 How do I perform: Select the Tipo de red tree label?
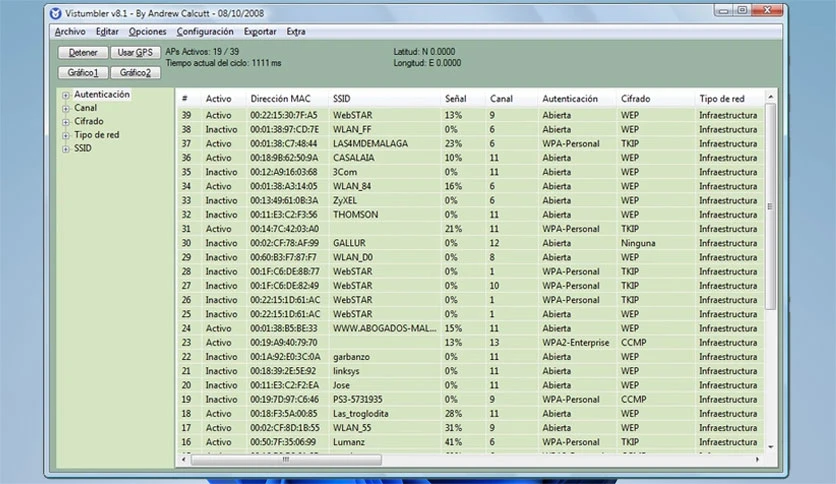(x=97, y=135)
